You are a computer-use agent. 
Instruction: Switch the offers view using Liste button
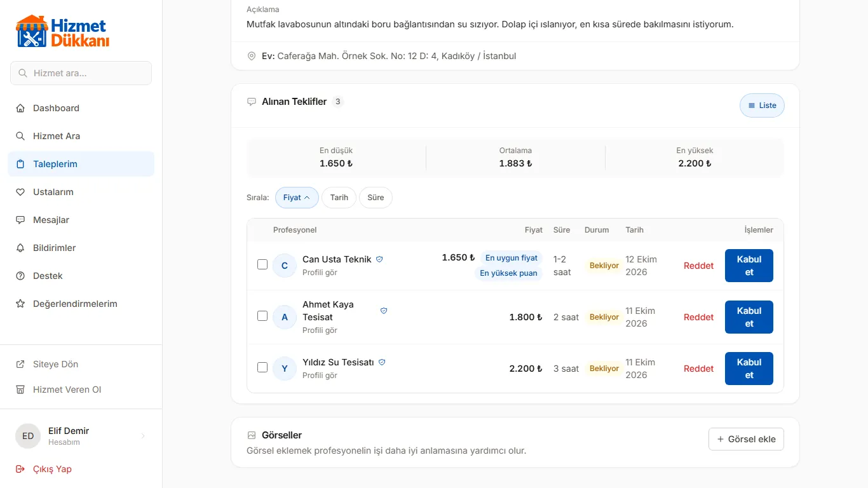(762, 105)
